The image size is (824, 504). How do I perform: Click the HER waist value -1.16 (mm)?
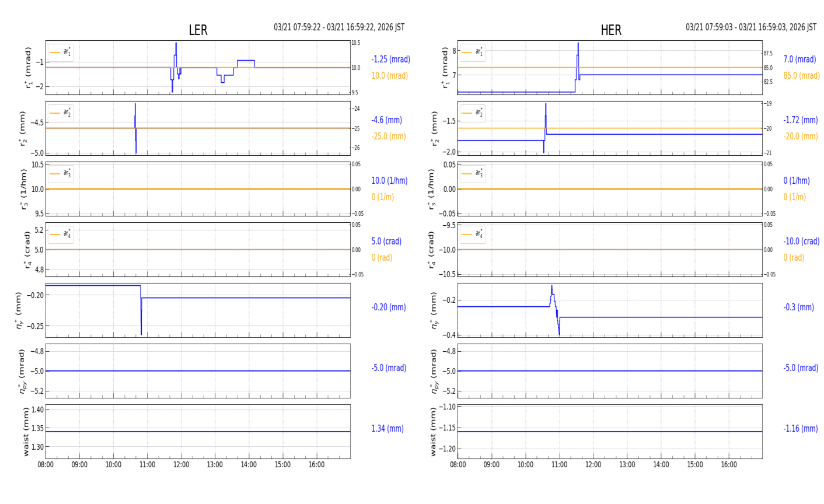(x=800, y=429)
